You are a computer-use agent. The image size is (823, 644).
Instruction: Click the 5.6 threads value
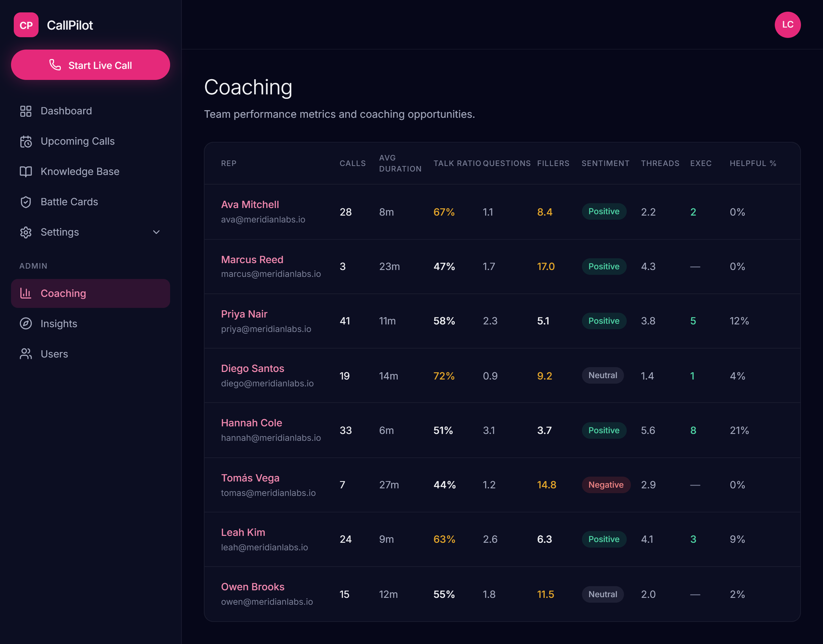point(648,431)
